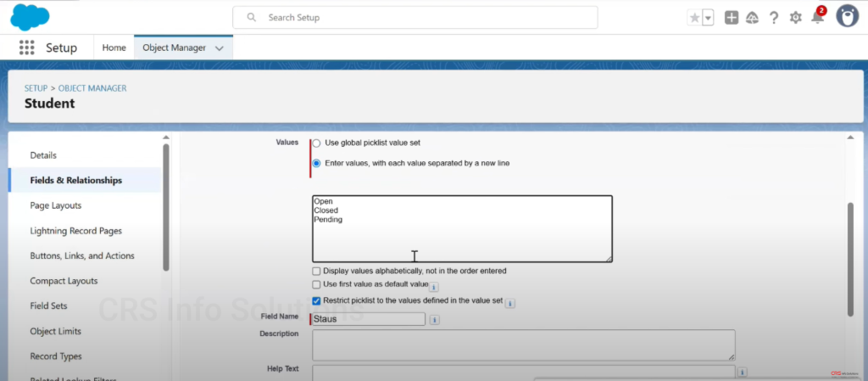This screenshot has width=868, height=381.
Task: Open the user profile avatar
Action: click(847, 16)
